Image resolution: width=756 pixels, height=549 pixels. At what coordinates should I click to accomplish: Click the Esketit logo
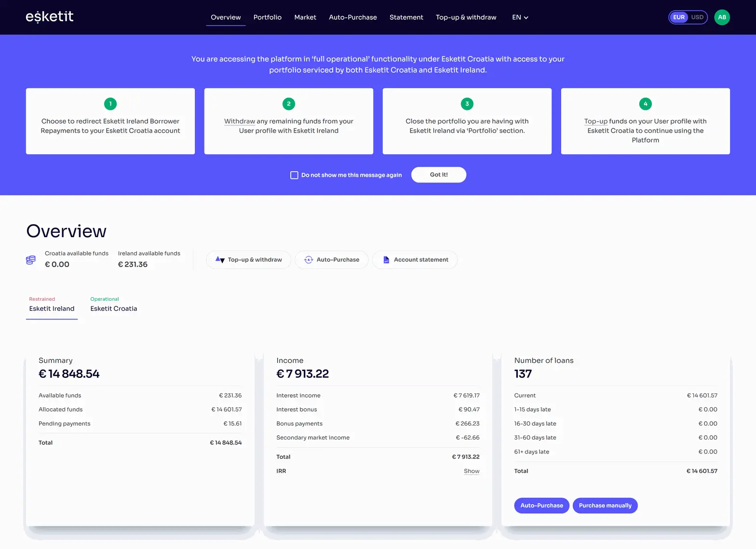tap(50, 17)
